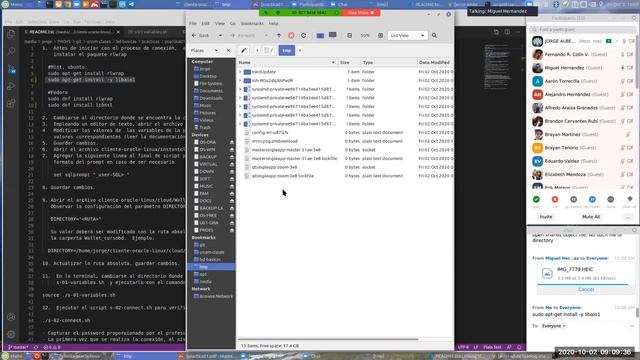Open the List View mode dropdown
The height and width of the screenshot is (360, 640).
click(407, 36)
